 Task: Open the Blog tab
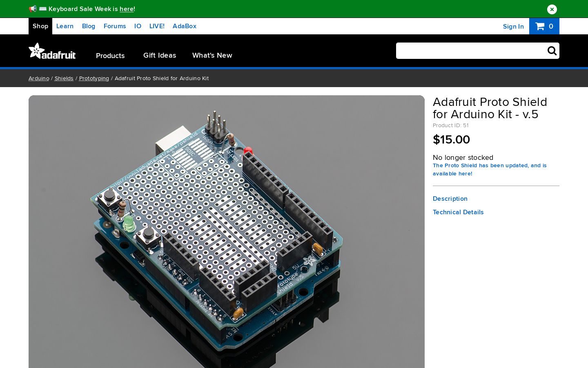(x=89, y=26)
